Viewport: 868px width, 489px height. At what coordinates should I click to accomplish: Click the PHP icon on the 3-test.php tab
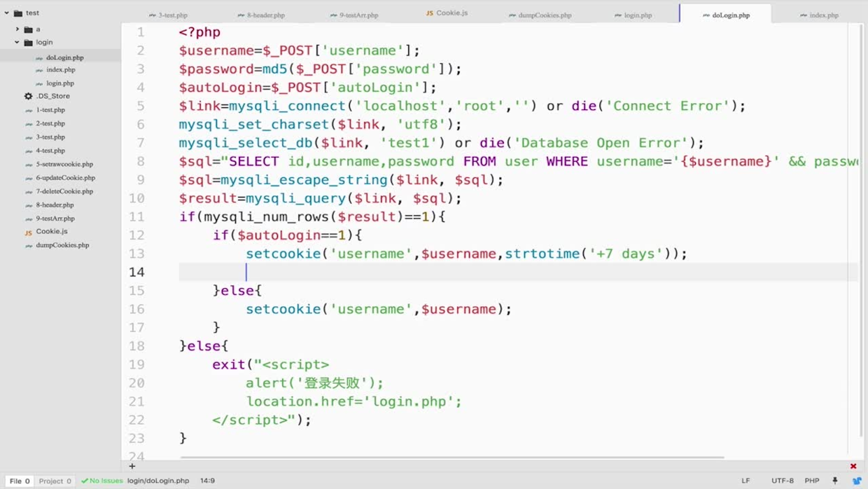click(153, 15)
